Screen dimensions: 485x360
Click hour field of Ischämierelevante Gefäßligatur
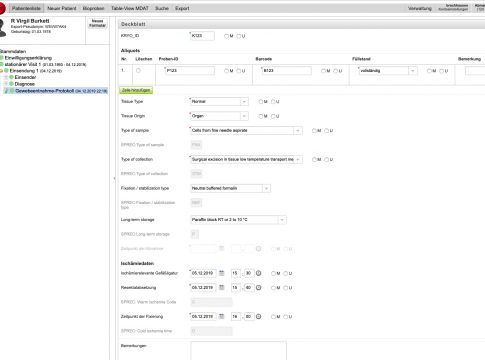coord(236,273)
